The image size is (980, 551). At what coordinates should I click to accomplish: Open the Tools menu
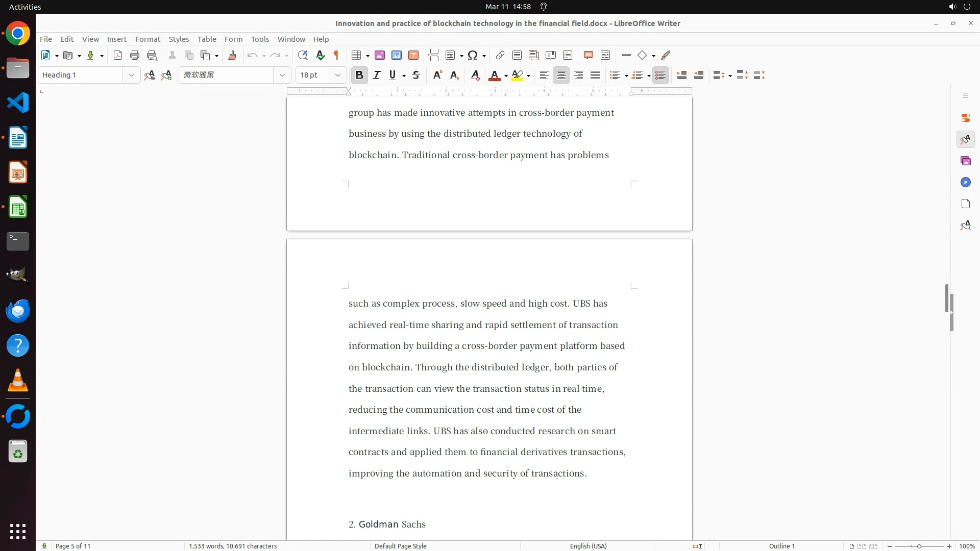pyautogui.click(x=260, y=39)
